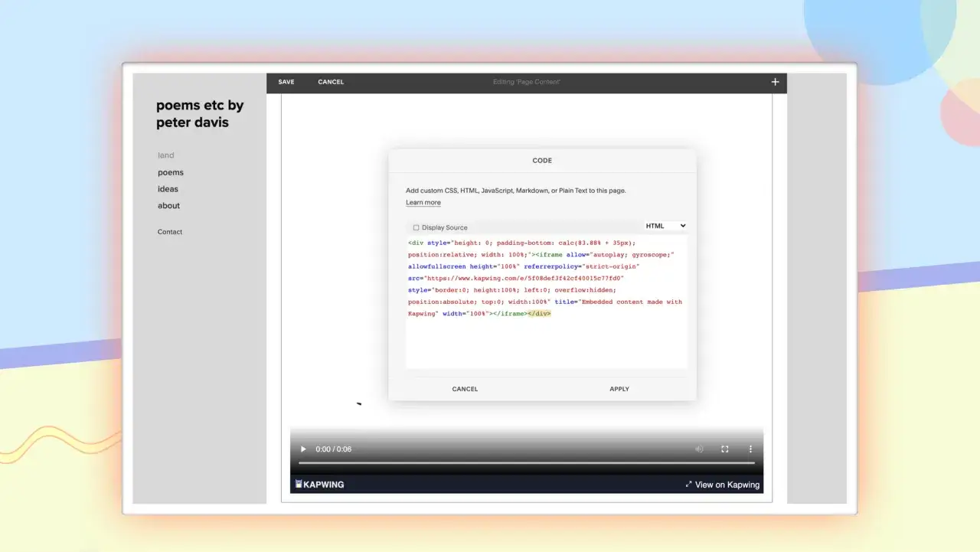Dismiss the Code dialog with Cancel
Image resolution: width=980 pixels, height=552 pixels.
[465, 389]
